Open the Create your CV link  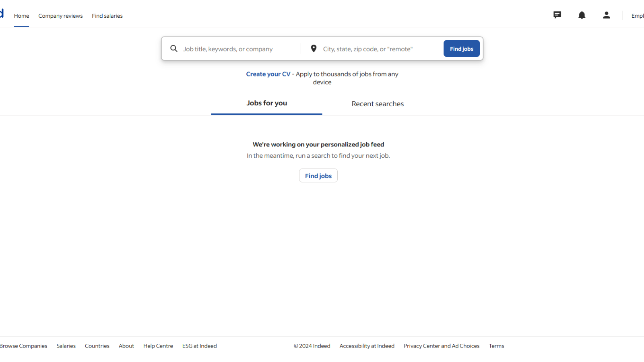coord(268,74)
